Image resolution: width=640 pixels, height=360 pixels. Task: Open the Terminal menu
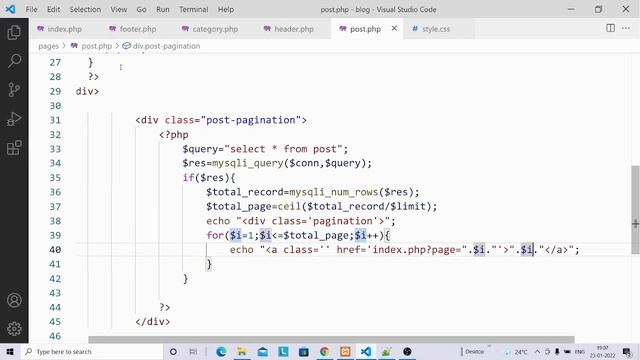(193, 9)
